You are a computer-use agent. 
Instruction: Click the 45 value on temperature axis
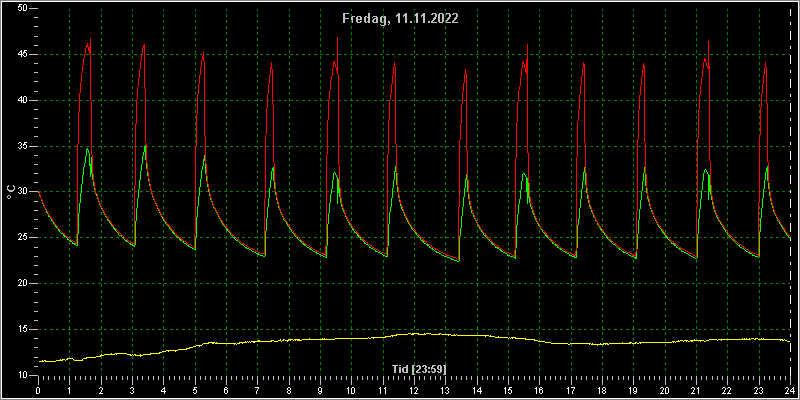click(22, 55)
